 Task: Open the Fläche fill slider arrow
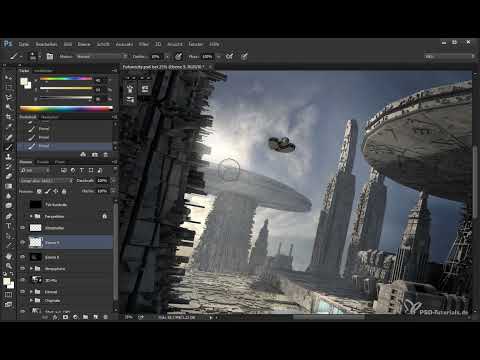pos(113,191)
